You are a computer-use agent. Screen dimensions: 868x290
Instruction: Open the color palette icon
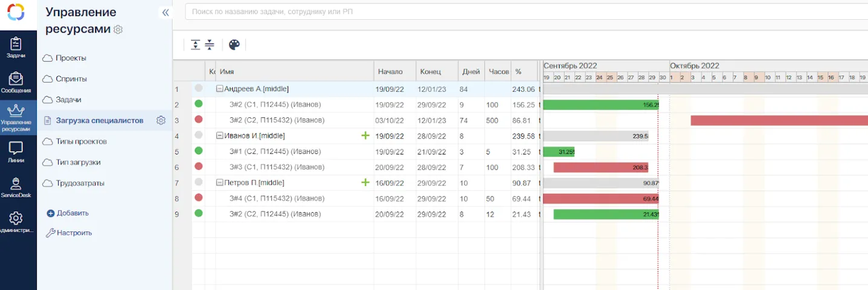234,45
